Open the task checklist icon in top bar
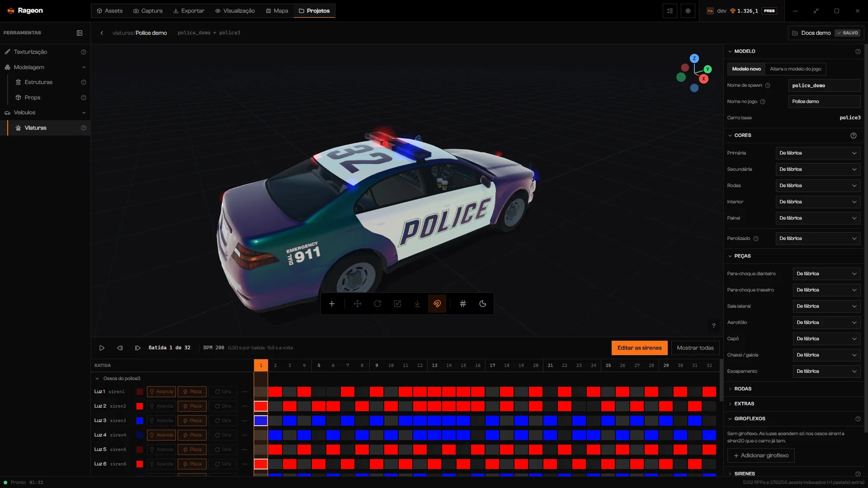 pos(670,11)
